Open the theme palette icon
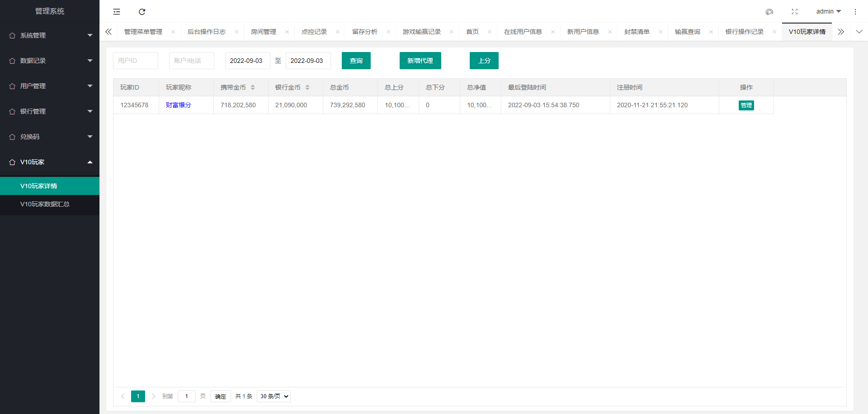The width and height of the screenshot is (868, 414). 769,12
